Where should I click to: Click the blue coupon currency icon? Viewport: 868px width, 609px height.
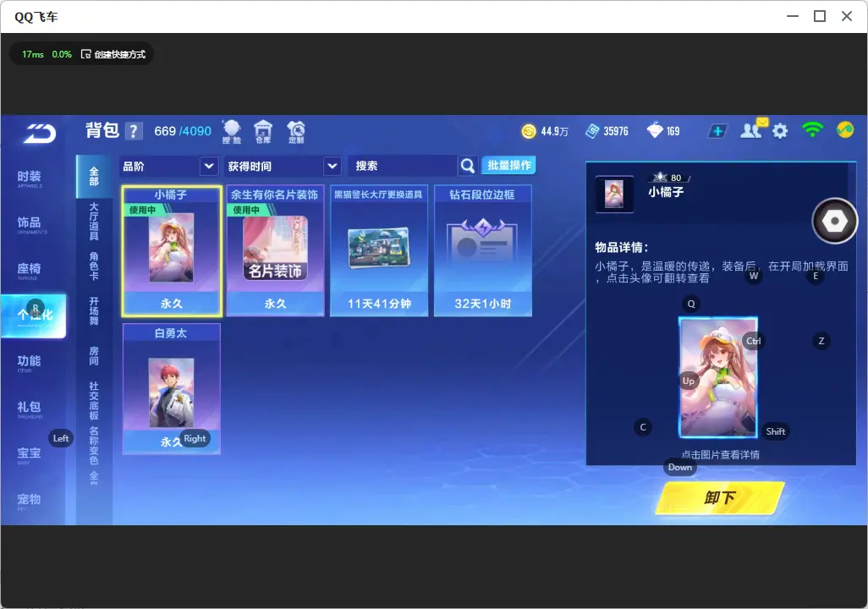coord(592,131)
